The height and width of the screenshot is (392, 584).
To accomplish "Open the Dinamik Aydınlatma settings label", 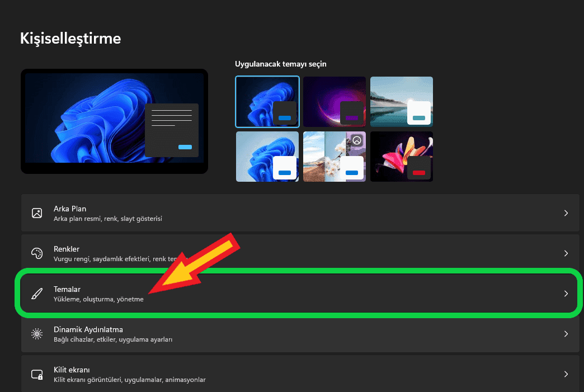I will click(x=88, y=329).
